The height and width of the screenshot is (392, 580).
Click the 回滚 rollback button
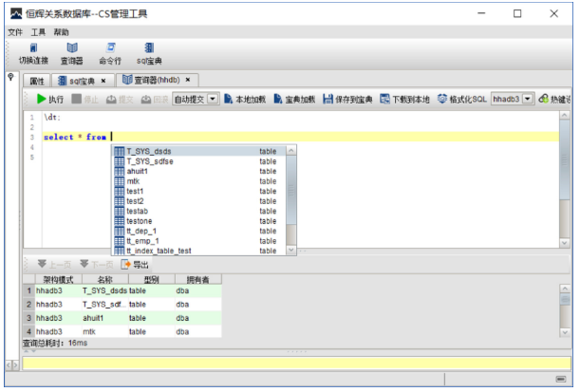(x=155, y=99)
